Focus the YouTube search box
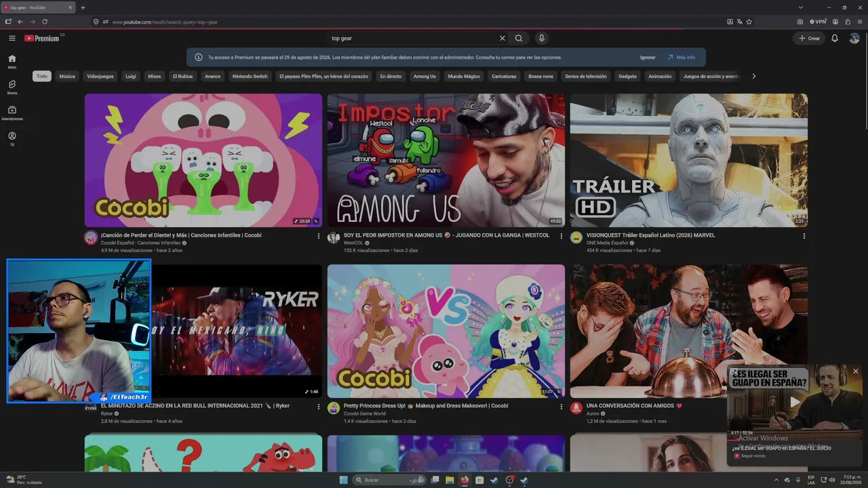The image size is (868, 488). pos(412,39)
